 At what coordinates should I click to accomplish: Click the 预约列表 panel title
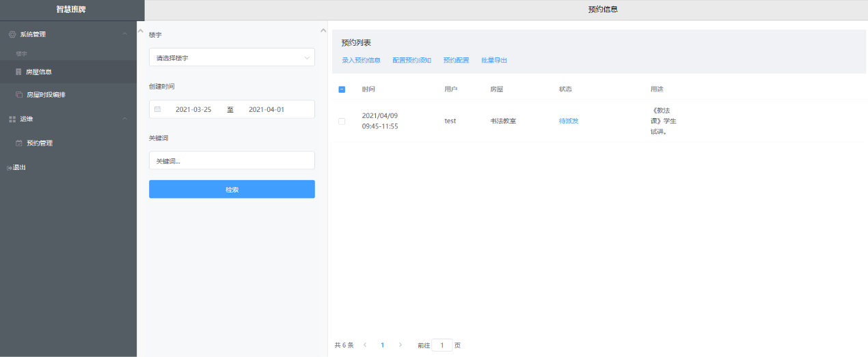(x=356, y=42)
